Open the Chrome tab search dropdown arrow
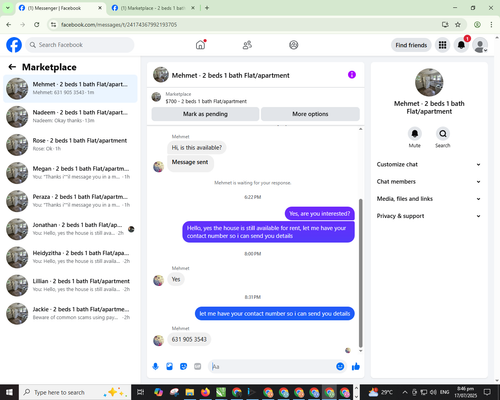 coord(8,8)
